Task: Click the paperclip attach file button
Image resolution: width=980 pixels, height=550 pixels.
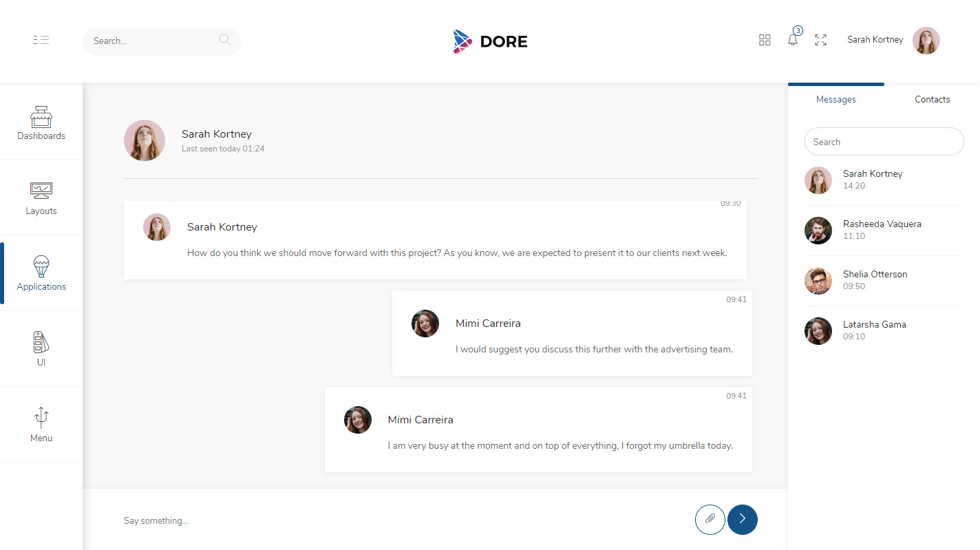Action: (710, 519)
